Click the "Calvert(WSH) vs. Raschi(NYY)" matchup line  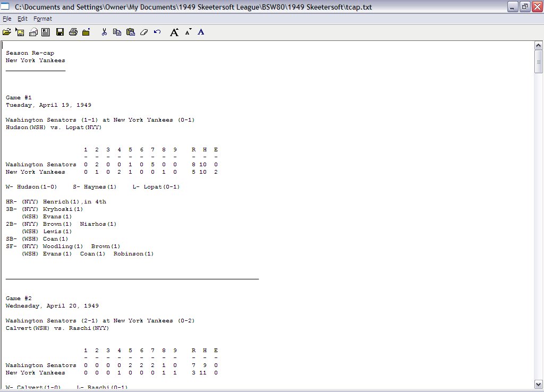click(57, 328)
